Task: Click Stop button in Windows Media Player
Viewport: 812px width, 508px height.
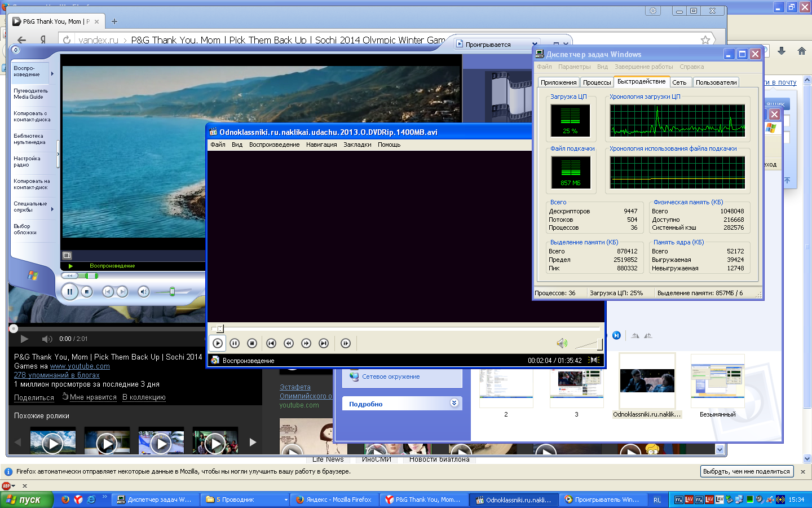Action: 86,292
